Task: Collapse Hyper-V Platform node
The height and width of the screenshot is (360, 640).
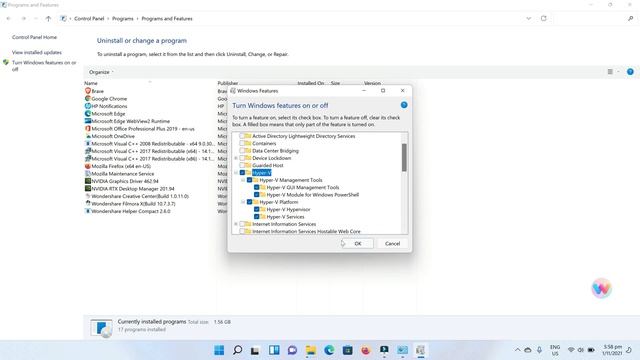Action: [243, 202]
